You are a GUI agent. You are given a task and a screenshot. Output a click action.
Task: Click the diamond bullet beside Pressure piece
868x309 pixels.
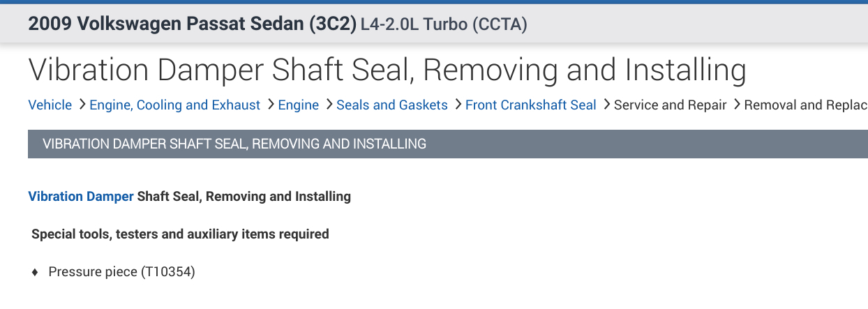click(35, 273)
